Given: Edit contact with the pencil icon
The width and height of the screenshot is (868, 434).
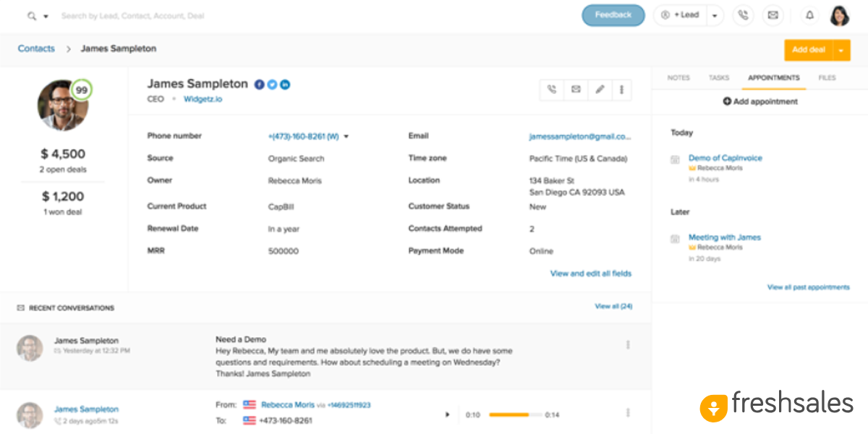Looking at the screenshot, I should point(600,90).
